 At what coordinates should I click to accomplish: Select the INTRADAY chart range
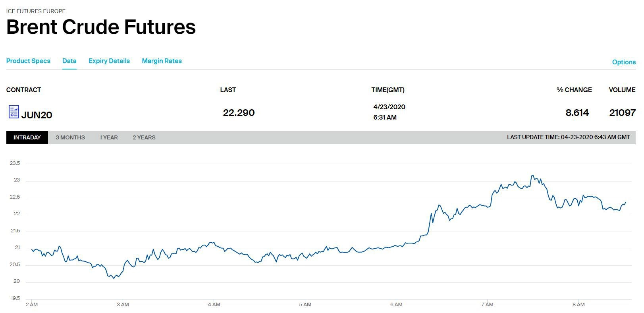pos(27,137)
